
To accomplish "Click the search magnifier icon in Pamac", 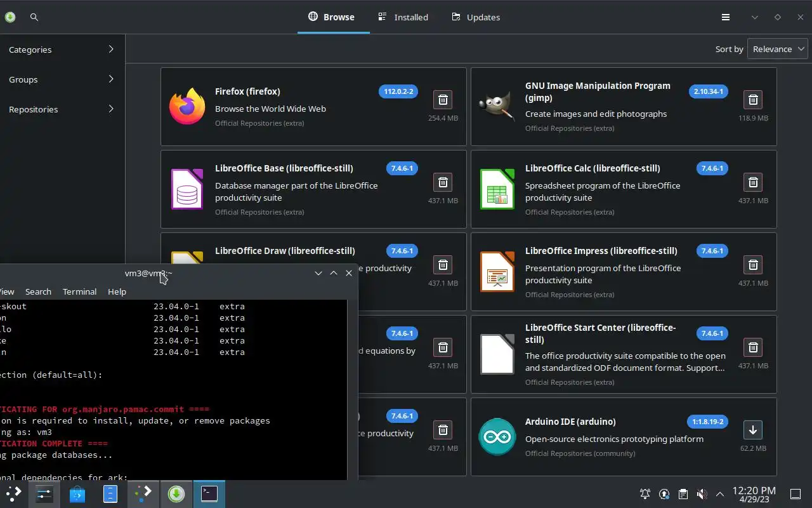I will (34, 17).
